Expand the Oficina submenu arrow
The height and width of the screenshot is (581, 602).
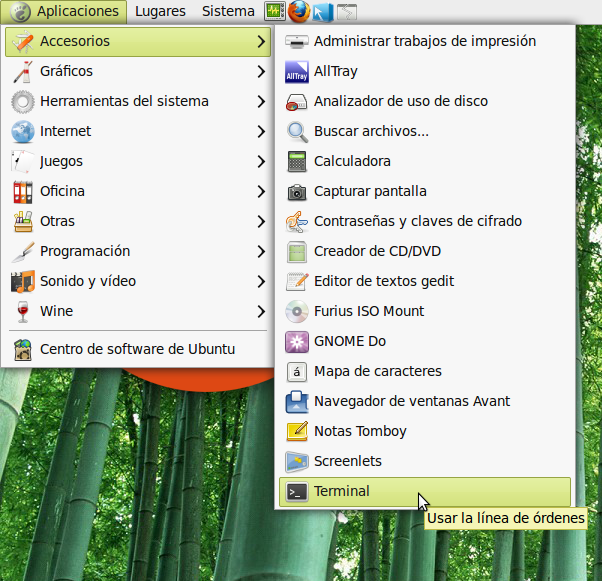tap(261, 192)
